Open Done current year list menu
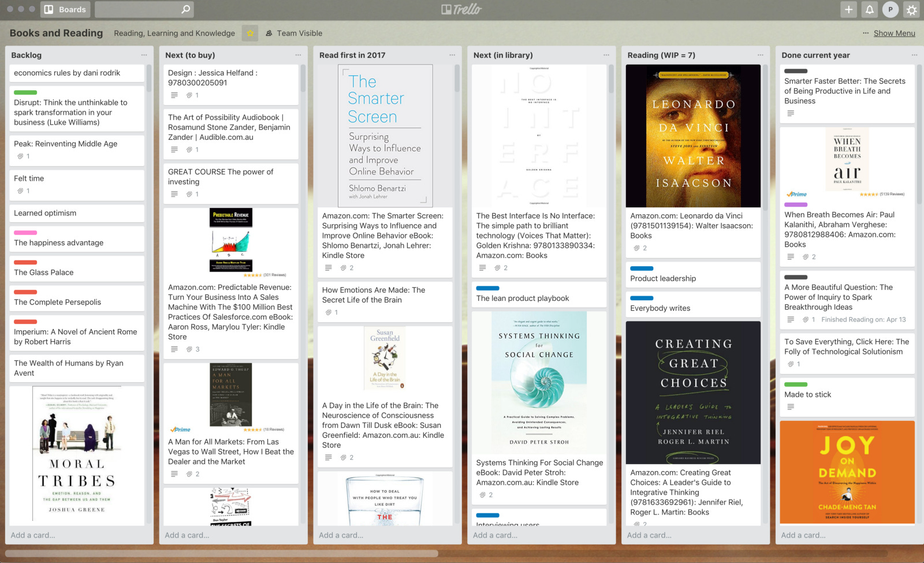Image resolution: width=924 pixels, height=563 pixels. click(x=914, y=55)
